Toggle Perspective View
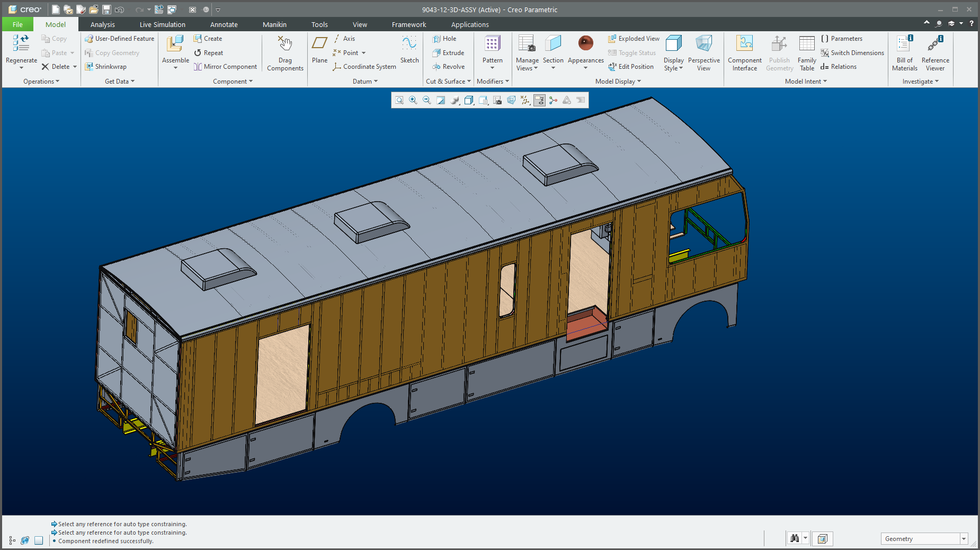The image size is (980, 550). tap(703, 53)
